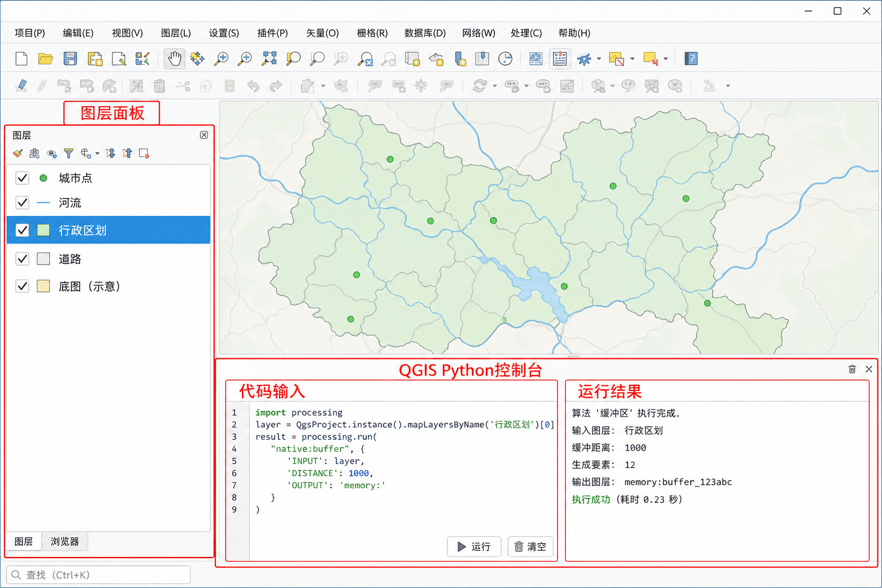Image resolution: width=882 pixels, height=588 pixels.
Task: Click Remove Layer icon in layers panel
Action: 144,153
